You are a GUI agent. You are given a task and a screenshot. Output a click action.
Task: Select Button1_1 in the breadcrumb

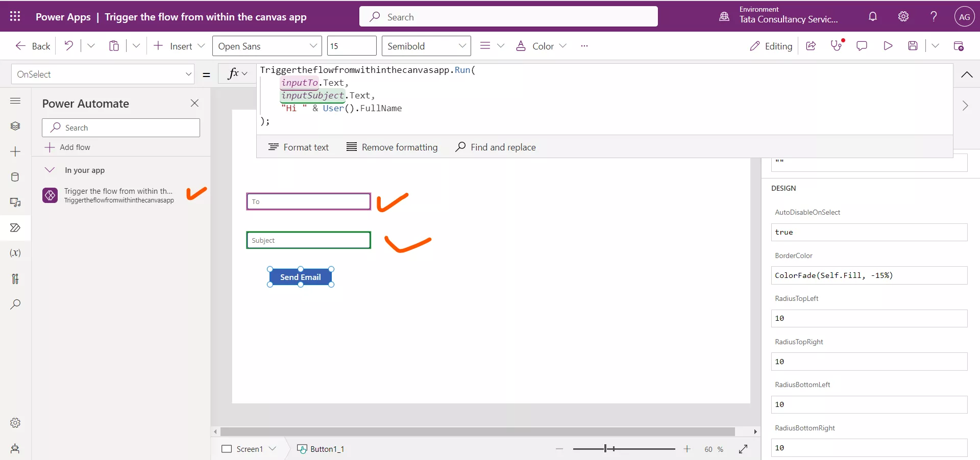point(327,449)
